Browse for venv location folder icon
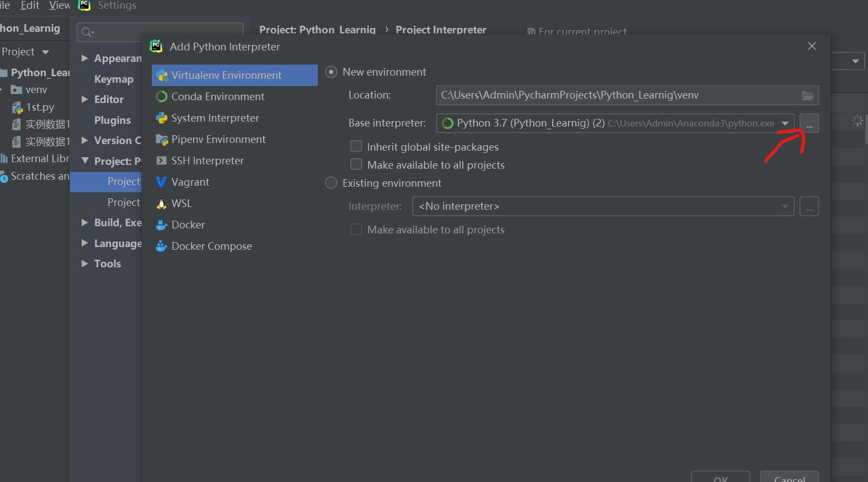 pos(808,95)
